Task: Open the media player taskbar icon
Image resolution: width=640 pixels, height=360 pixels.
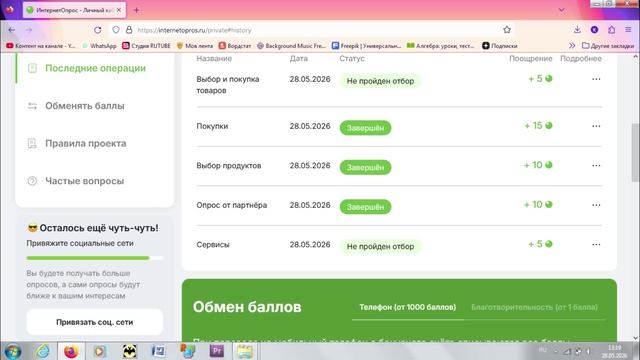Action: 99,351
